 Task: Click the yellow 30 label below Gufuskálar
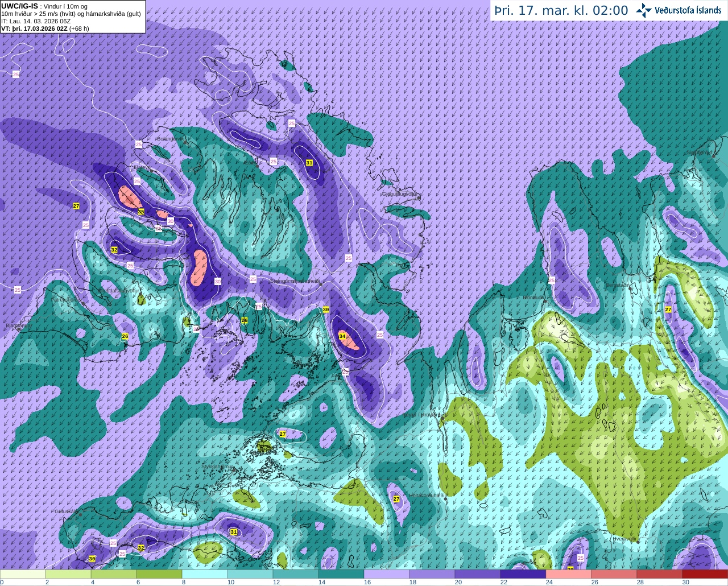92,559
